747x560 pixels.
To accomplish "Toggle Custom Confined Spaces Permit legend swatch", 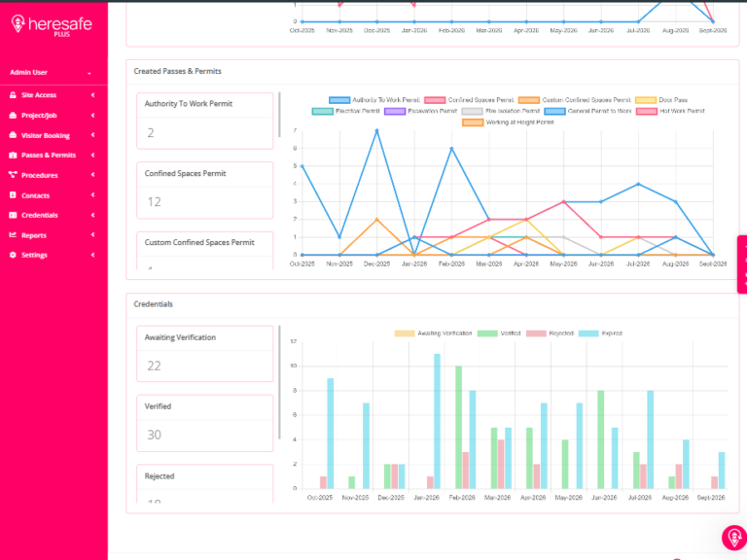I will click(529, 100).
